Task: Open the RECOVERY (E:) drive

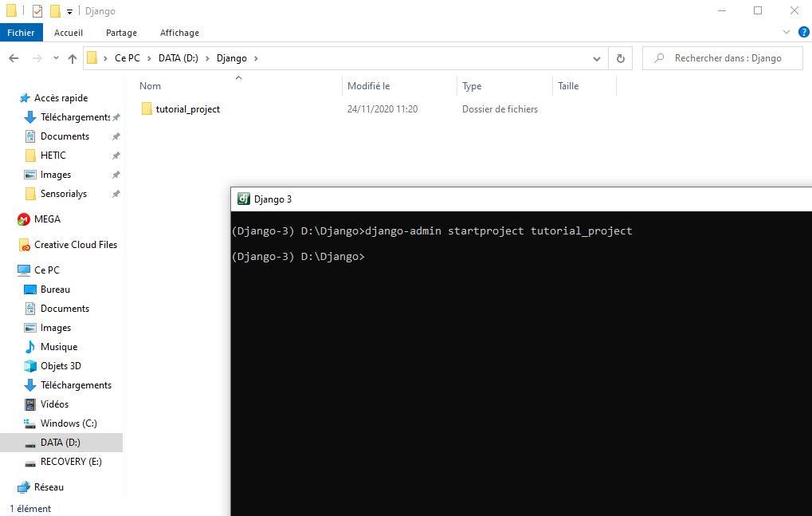Action: click(x=71, y=462)
